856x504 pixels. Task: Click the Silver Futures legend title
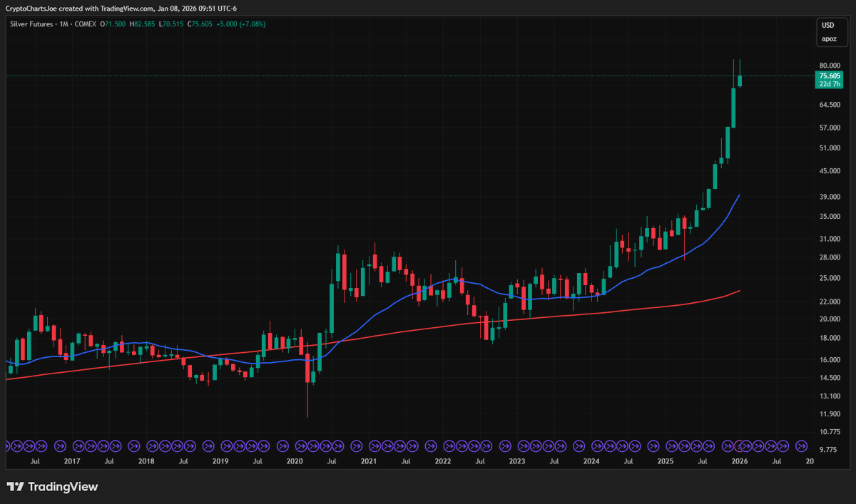[31, 24]
